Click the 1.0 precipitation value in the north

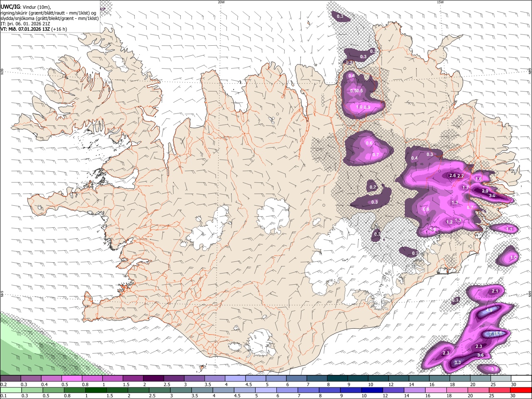click(359, 107)
